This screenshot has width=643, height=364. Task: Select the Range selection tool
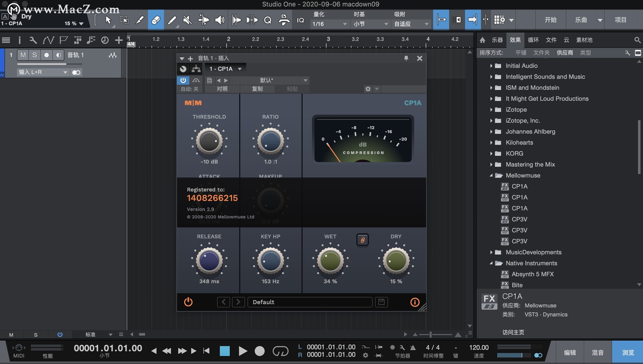point(124,20)
